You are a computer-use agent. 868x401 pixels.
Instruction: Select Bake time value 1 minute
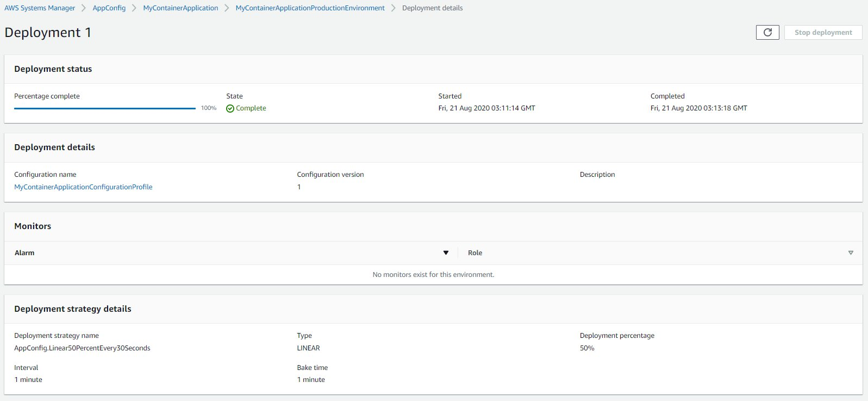(x=311, y=379)
